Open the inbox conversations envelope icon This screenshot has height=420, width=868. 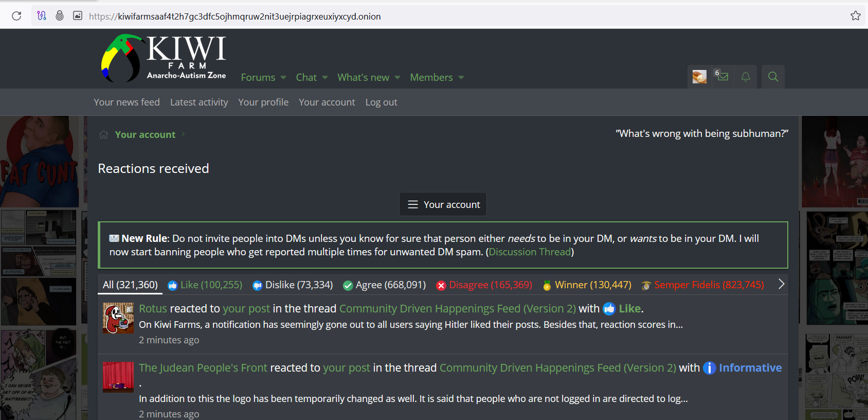[x=722, y=77]
